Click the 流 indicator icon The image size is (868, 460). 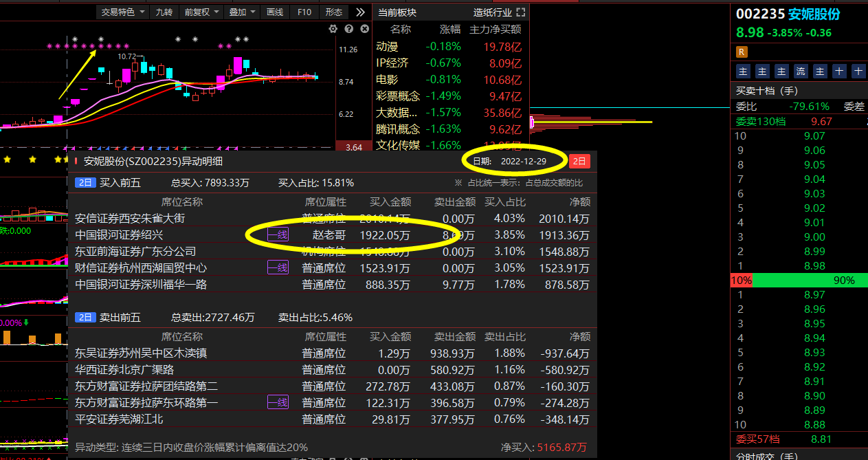click(x=801, y=71)
